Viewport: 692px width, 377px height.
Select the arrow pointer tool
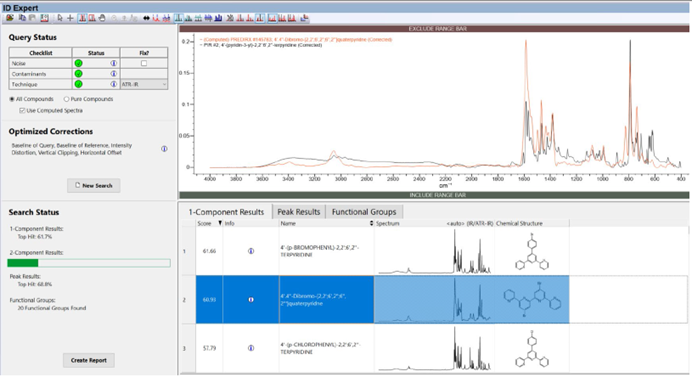[x=60, y=18]
